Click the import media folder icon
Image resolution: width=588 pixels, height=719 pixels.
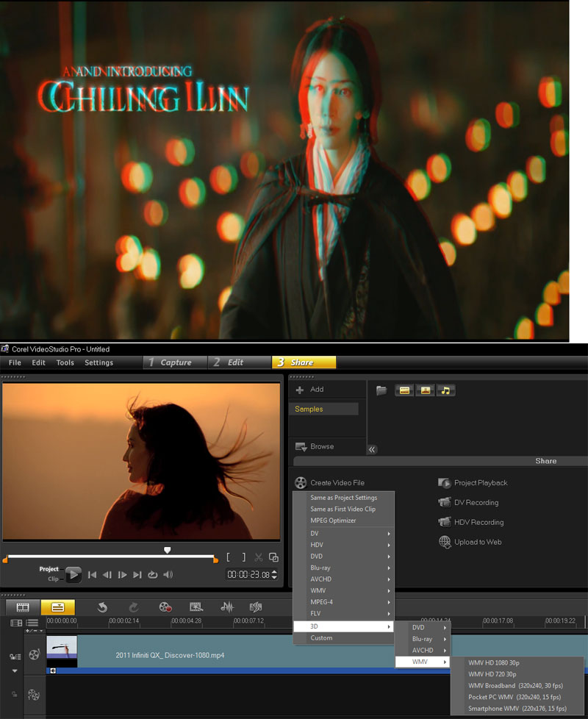tap(381, 390)
